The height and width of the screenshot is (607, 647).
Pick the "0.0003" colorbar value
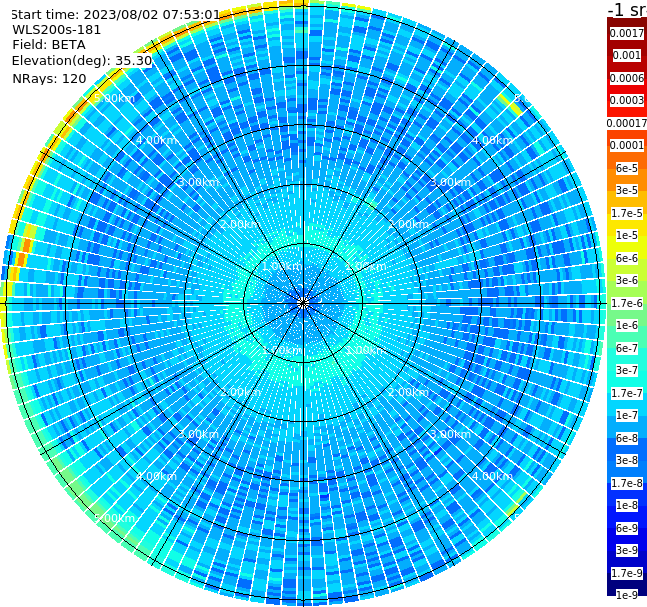pos(627,100)
